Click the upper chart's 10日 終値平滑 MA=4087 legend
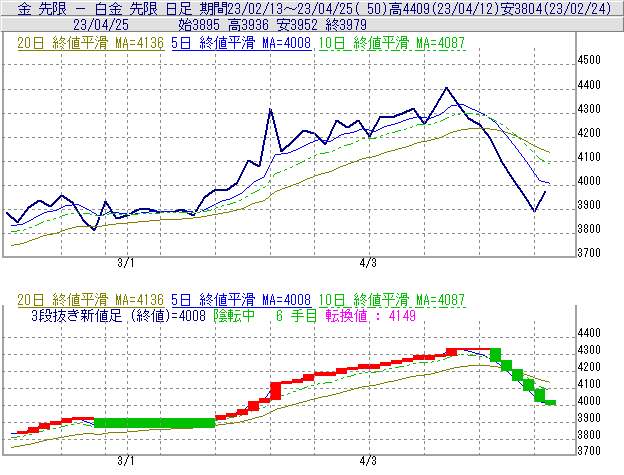 click(x=392, y=43)
